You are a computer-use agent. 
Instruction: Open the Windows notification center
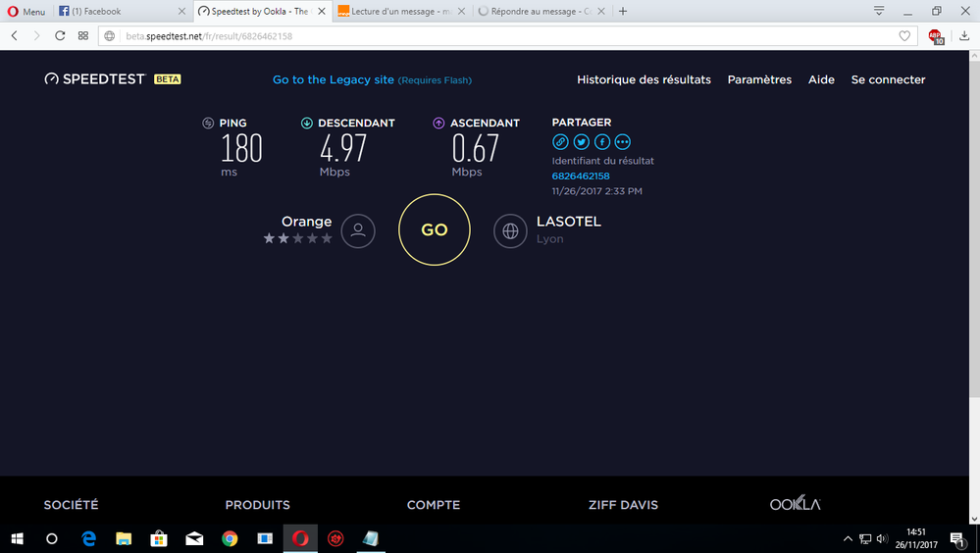[957, 539]
